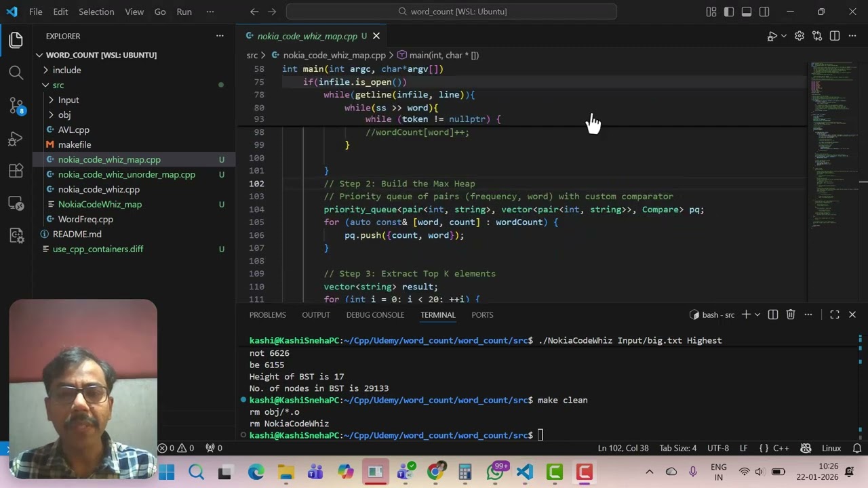
Task: Open the makefile in explorer
Action: click(75, 144)
